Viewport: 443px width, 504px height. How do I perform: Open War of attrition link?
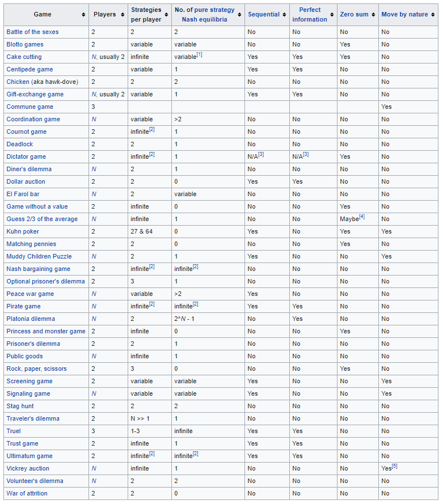(x=27, y=493)
